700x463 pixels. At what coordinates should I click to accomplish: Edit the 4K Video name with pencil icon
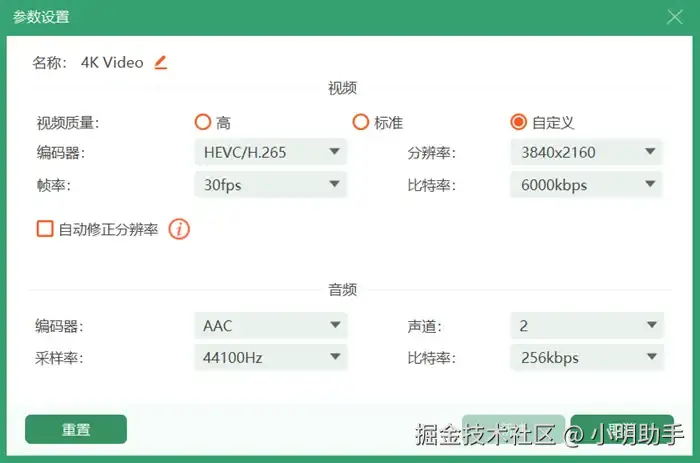(161, 63)
